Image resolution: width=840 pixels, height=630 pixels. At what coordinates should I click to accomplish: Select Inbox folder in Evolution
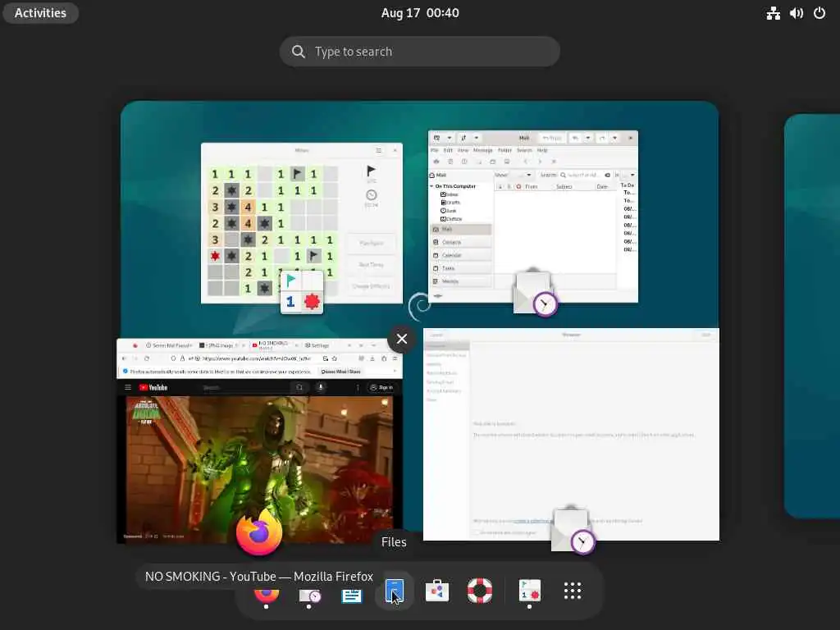click(450, 194)
